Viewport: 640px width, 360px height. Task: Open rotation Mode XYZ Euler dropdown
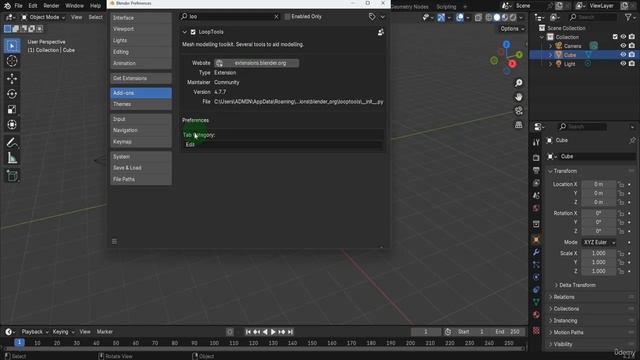point(599,242)
